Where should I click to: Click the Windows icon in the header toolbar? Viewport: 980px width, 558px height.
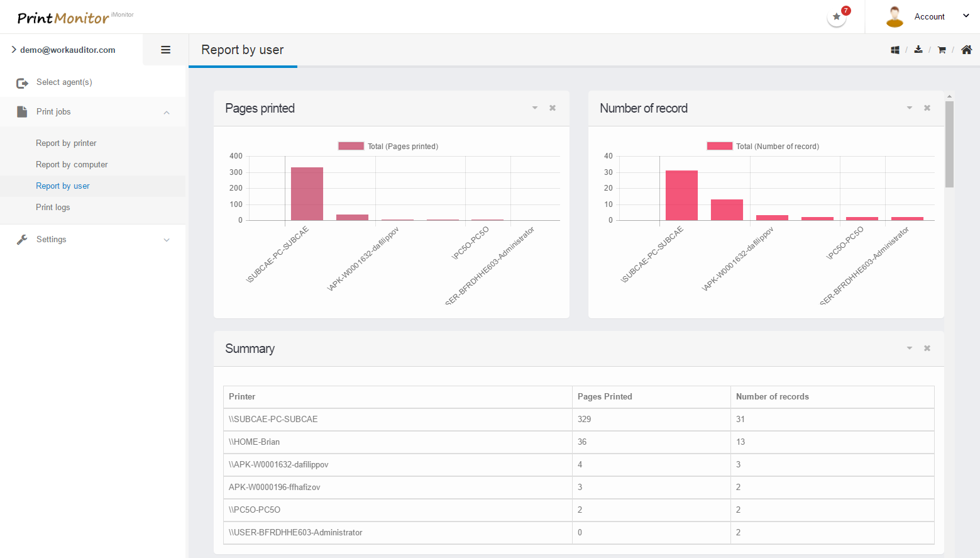point(895,50)
